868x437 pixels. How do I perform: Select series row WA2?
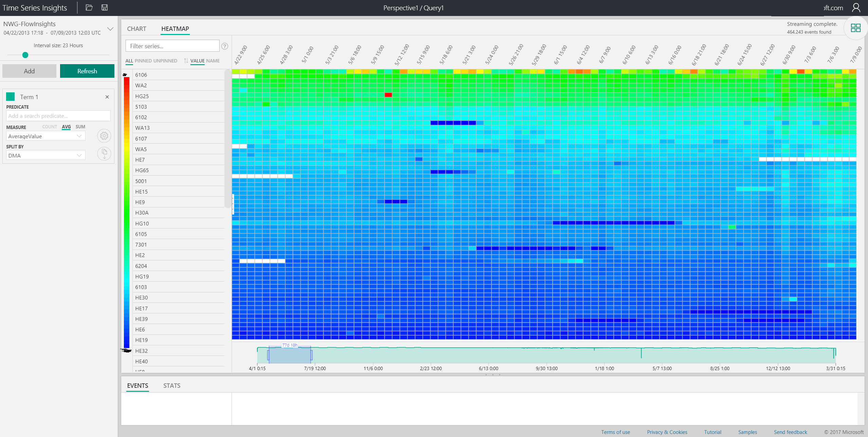(x=178, y=85)
